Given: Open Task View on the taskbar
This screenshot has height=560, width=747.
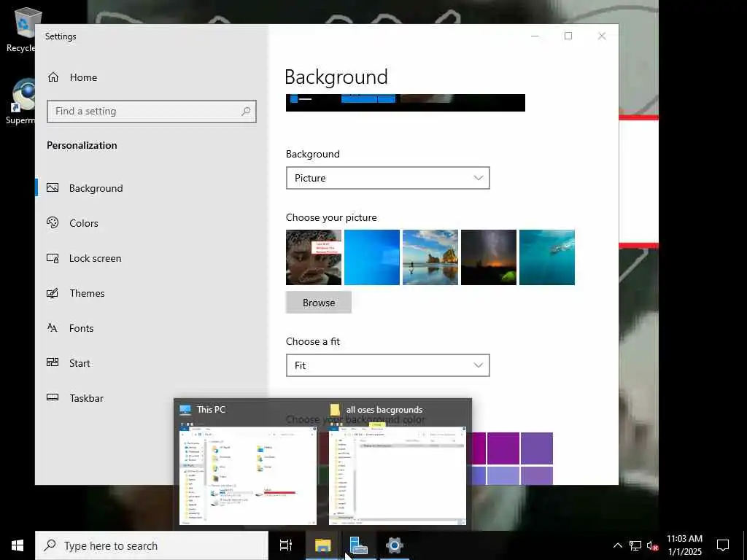Looking at the screenshot, I should (x=286, y=545).
